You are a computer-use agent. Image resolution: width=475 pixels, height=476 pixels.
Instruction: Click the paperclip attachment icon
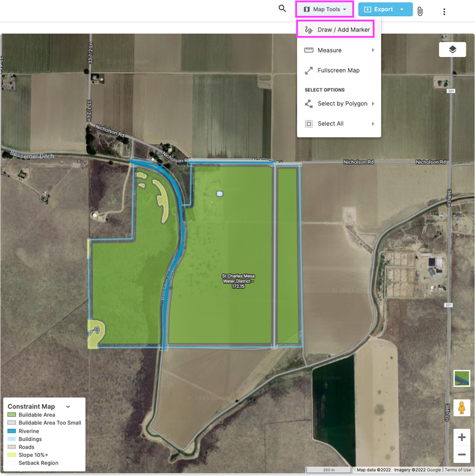(420, 12)
